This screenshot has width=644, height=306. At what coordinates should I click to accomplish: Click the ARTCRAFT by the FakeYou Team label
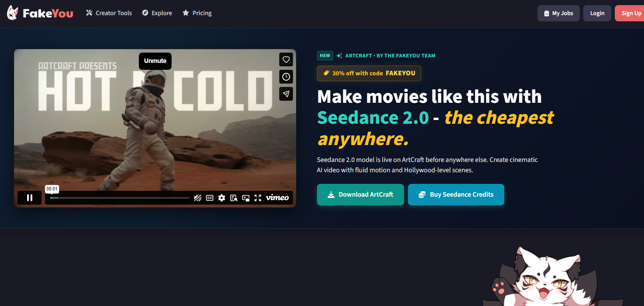point(390,56)
